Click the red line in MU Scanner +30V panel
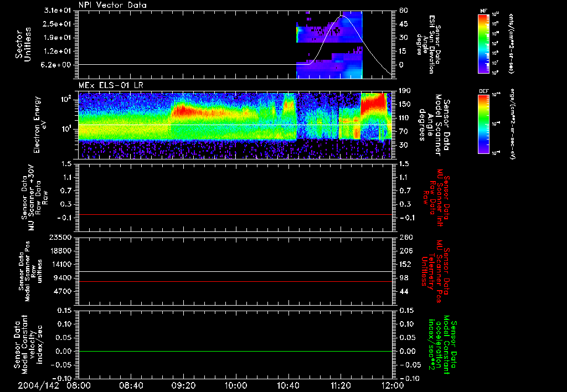 click(235, 214)
